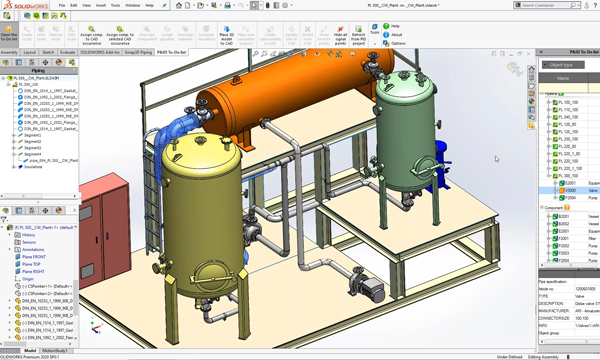Expand Segment1 in Piping tree

[x=14, y=135]
